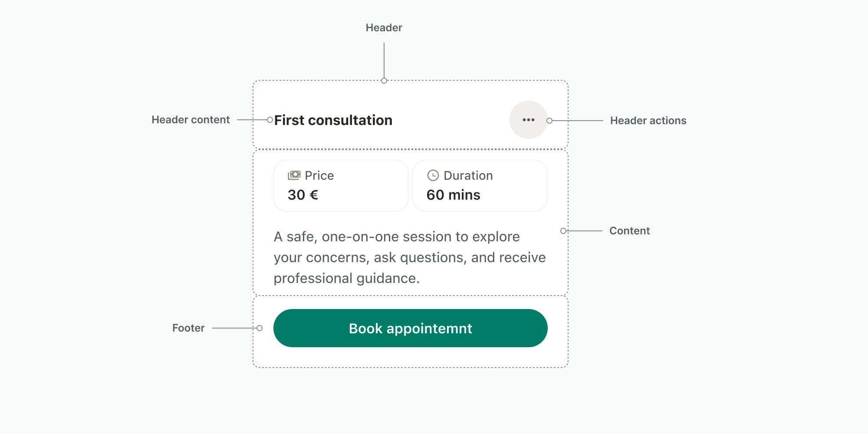868x434 pixels.
Task: Select the 60 mins duration value
Action: (453, 195)
